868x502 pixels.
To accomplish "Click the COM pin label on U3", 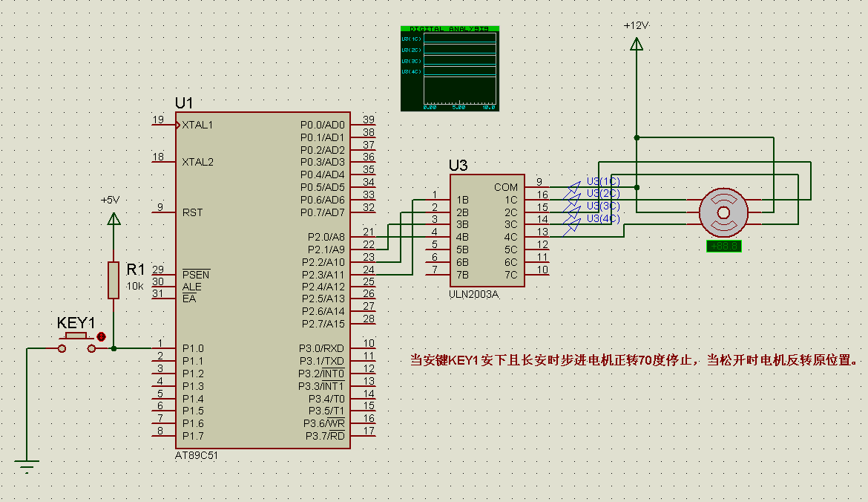I will 506,187.
